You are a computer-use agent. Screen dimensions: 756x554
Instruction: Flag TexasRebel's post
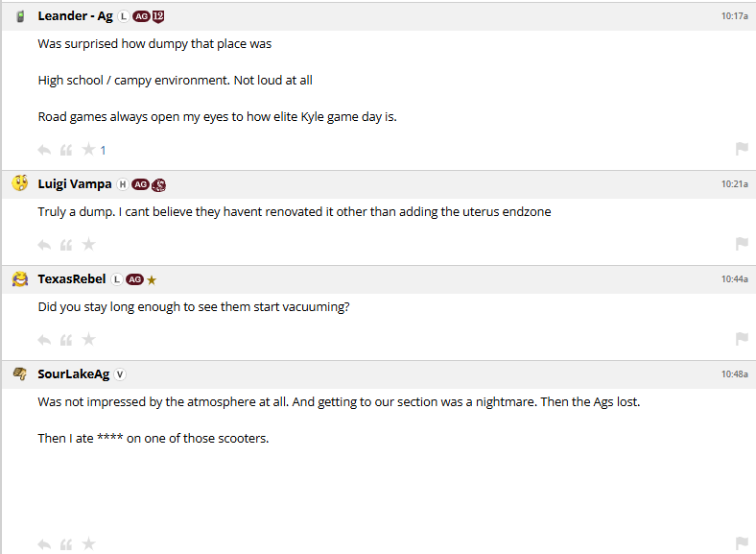click(x=742, y=339)
